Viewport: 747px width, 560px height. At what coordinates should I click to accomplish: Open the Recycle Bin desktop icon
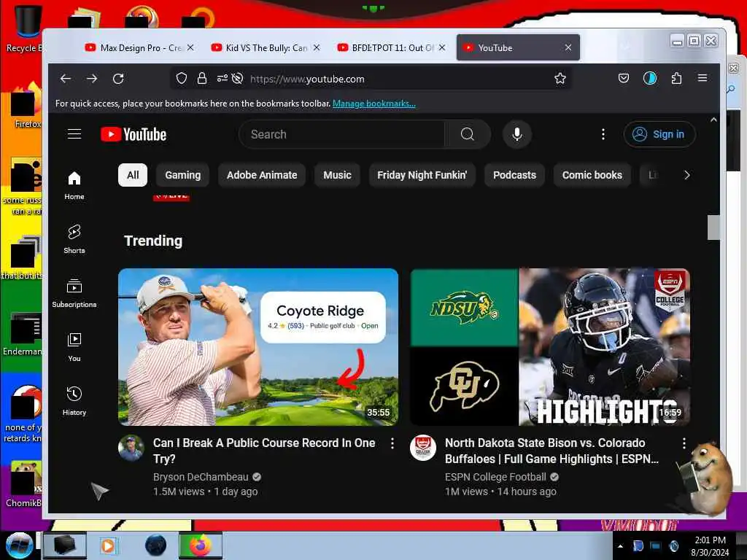pos(26,27)
